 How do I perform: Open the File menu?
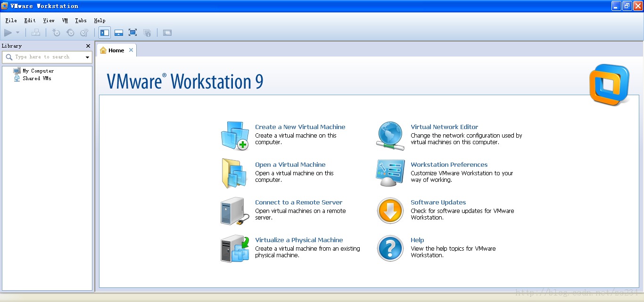tap(11, 21)
